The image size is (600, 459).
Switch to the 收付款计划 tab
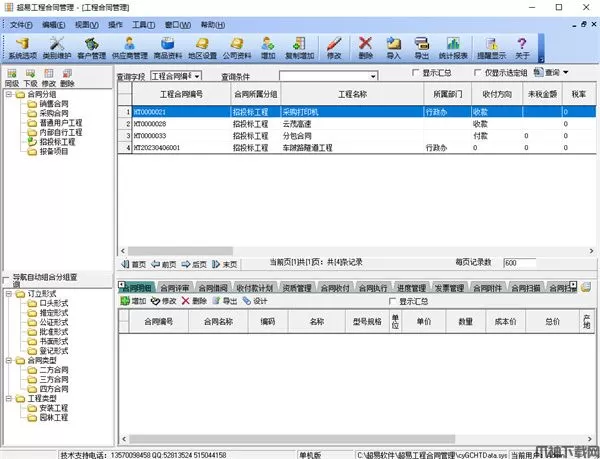254,288
